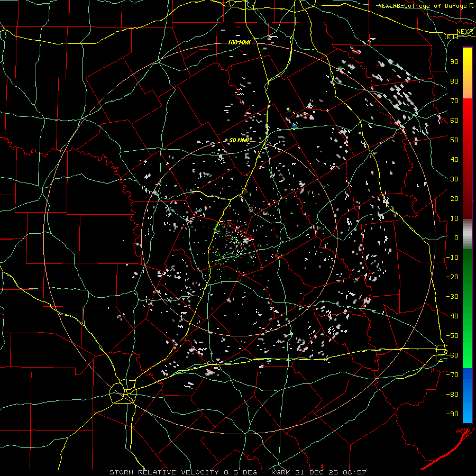Click the orange band near 70 on the color bar
This screenshot has height=476, width=476.
[x=467, y=90]
